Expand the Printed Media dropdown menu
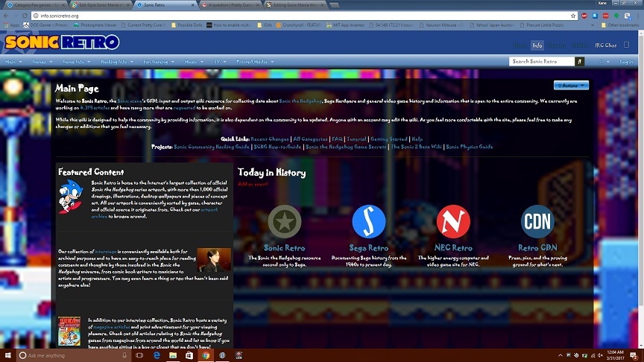The height and width of the screenshot is (362, 644). click(255, 62)
